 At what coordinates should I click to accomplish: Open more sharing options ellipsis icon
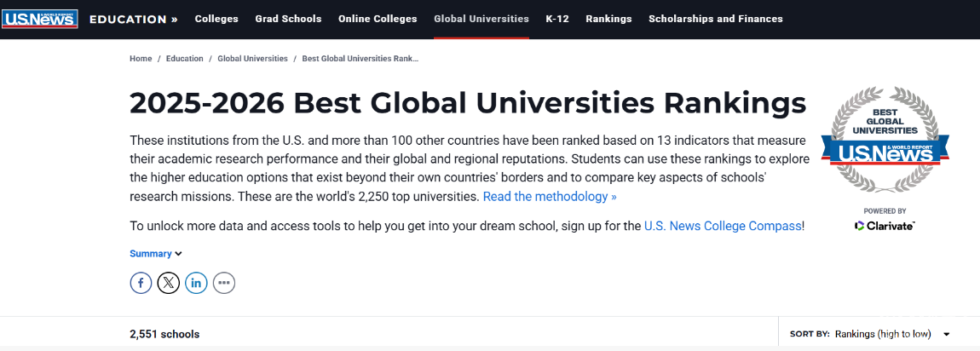tap(224, 283)
